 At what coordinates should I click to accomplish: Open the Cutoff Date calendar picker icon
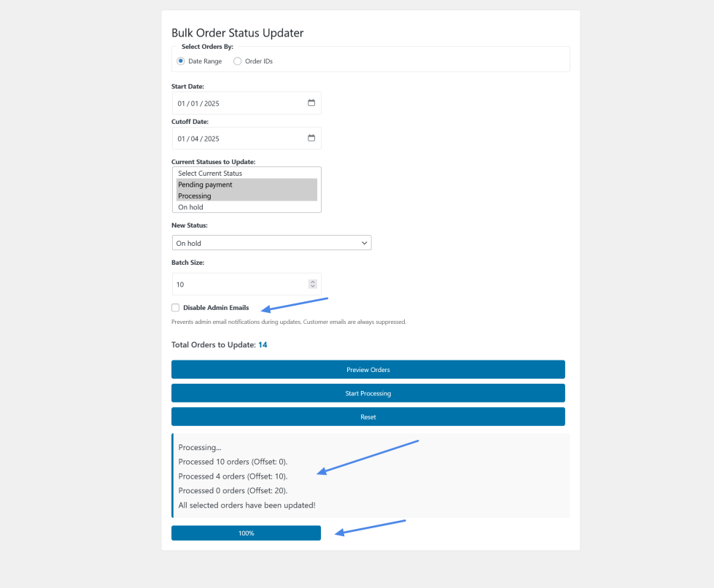(x=311, y=138)
